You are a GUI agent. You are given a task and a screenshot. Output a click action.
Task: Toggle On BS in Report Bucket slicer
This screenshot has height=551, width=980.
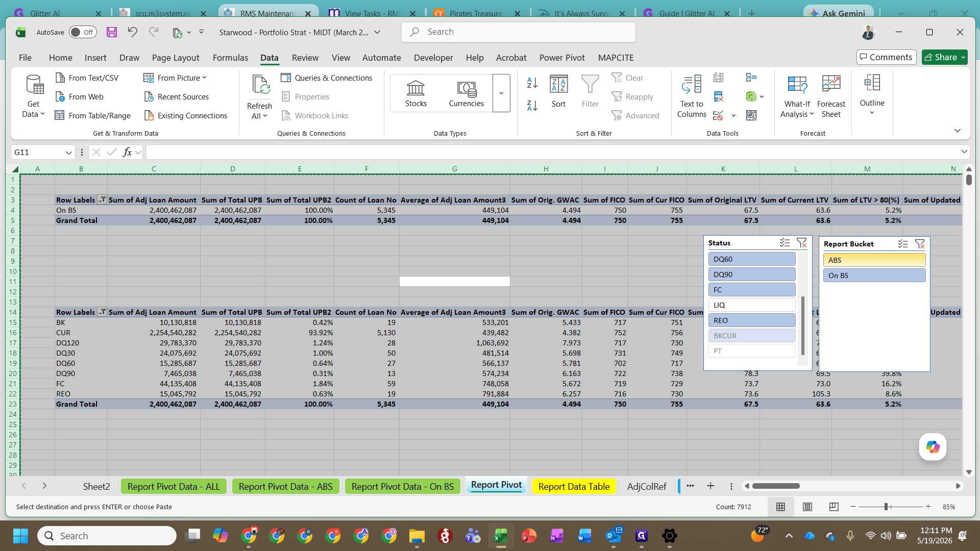874,275
